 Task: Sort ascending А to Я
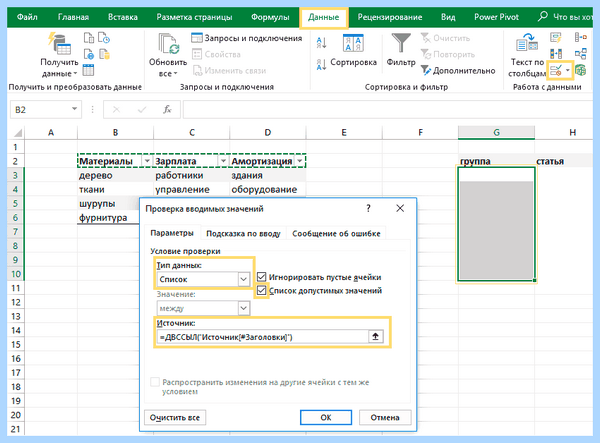pos(321,42)
